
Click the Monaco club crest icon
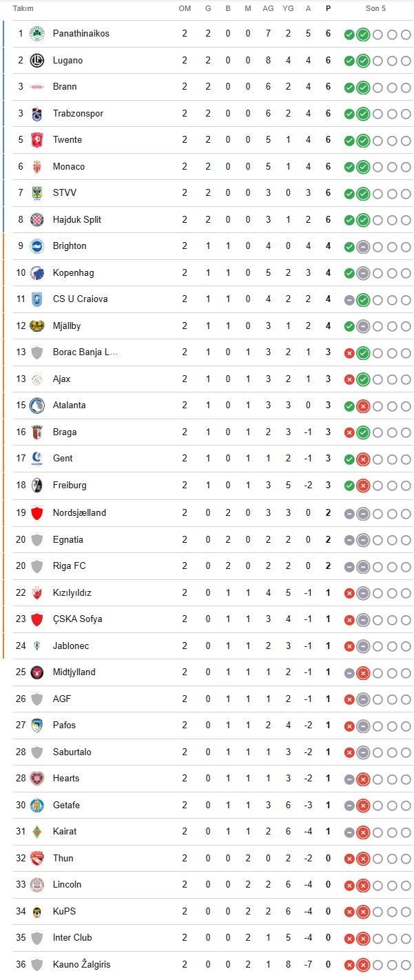click(x=37, y=166)
